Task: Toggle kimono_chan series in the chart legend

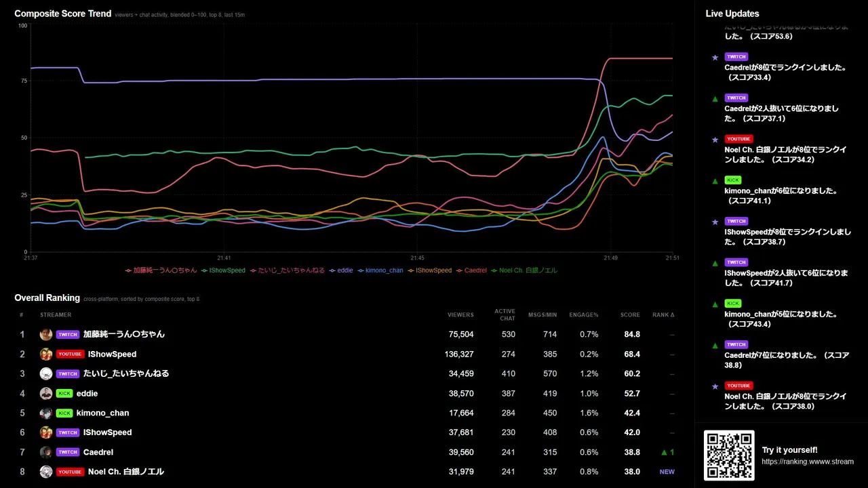Action: pyautogui.click(x=380, y=270)
